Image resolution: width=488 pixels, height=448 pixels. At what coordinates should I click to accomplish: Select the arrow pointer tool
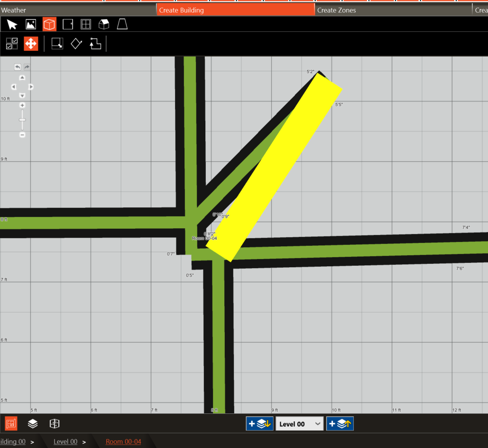(x=12, y=24)
